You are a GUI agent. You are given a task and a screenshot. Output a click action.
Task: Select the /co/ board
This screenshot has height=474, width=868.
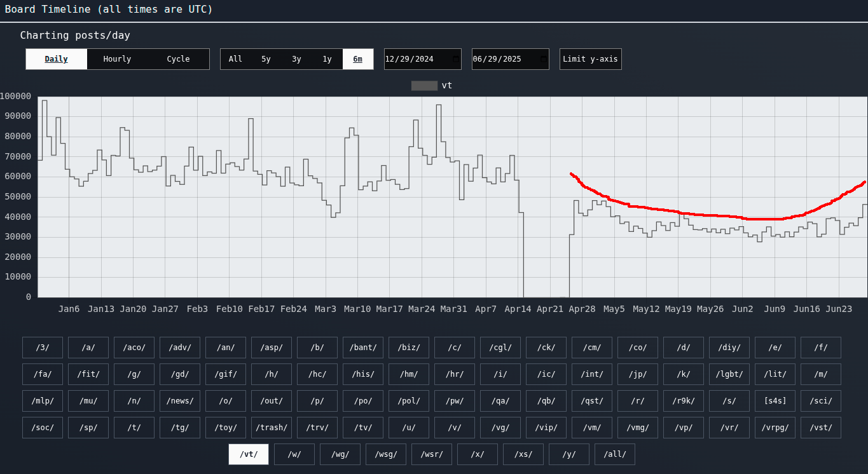[638, 348]
